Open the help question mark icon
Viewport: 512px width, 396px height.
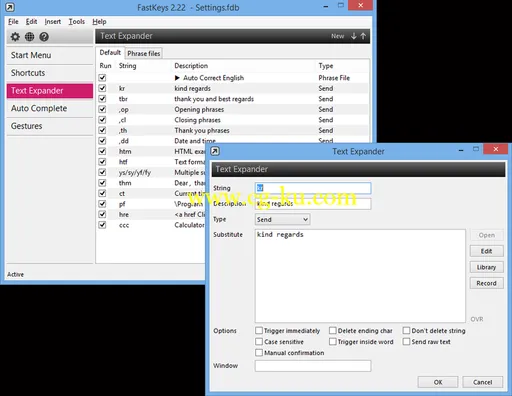click(x=44, y=37)
